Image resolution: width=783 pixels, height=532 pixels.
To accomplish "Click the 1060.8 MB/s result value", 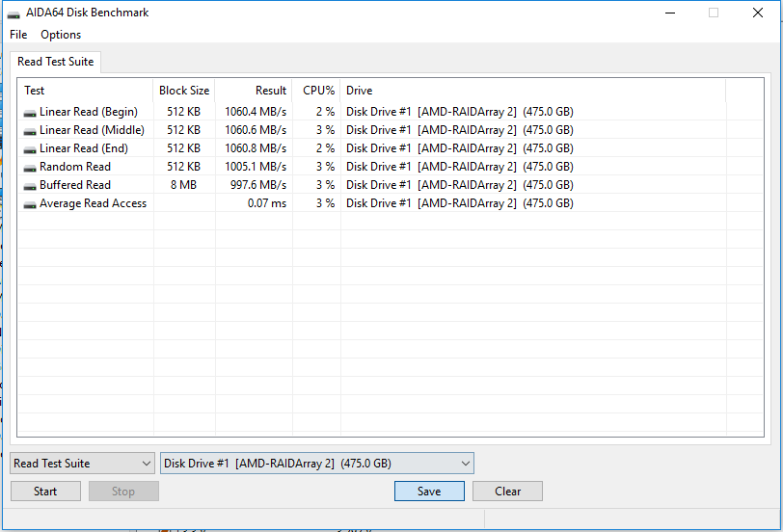I will coord(256,148).
